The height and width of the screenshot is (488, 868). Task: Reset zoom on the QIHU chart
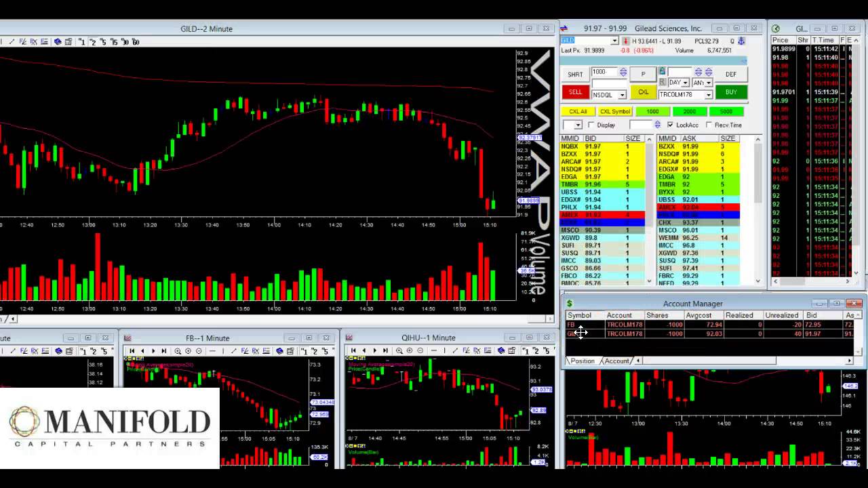click(410, 351)
